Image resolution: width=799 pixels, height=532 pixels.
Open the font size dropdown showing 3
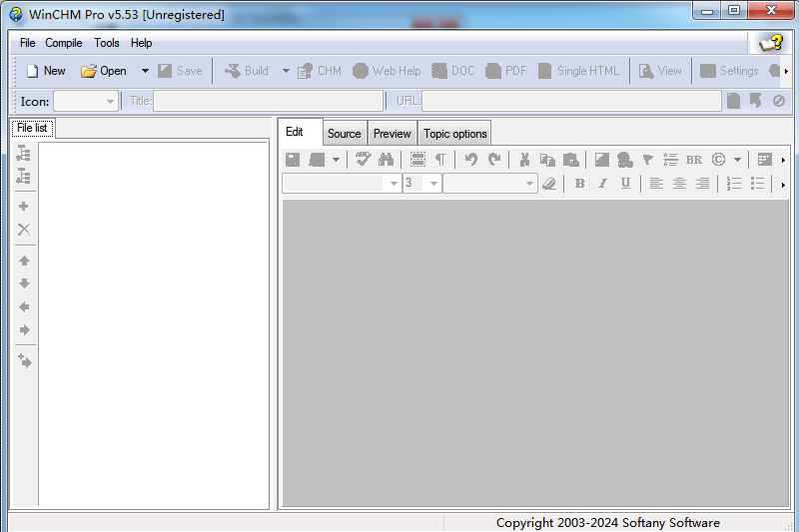tap(433, 184)
